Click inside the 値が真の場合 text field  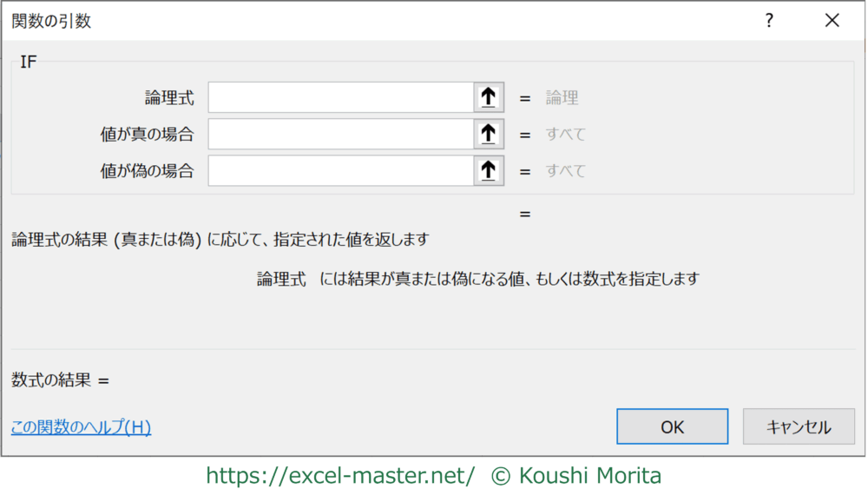pyautogui.click(x=340, y=135)
